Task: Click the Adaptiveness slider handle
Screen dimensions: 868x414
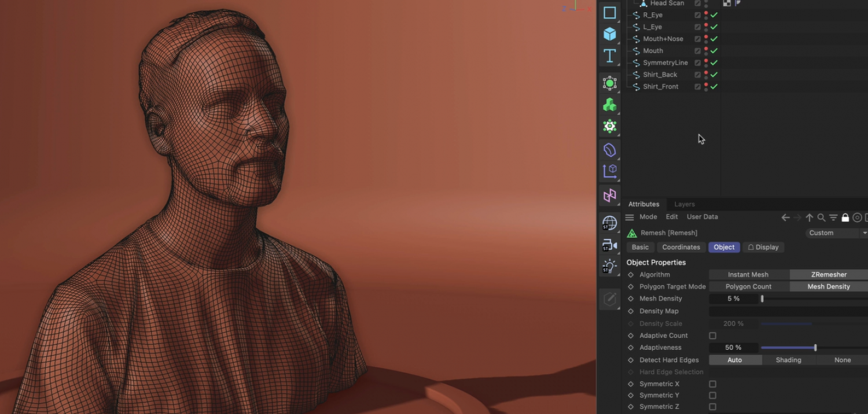Action: pyautogui.click(x=815, y=348)
